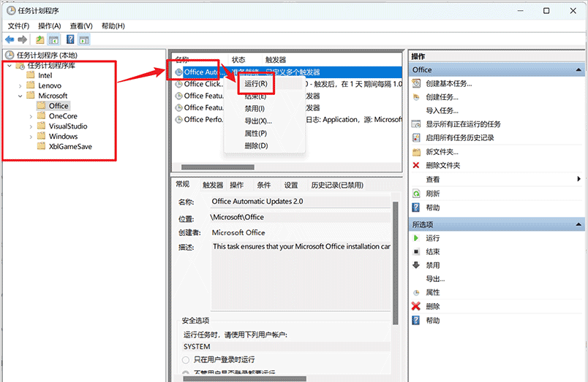588x382 pixels.
Task: Switch to the 触发器 tab
Action: 213,185
